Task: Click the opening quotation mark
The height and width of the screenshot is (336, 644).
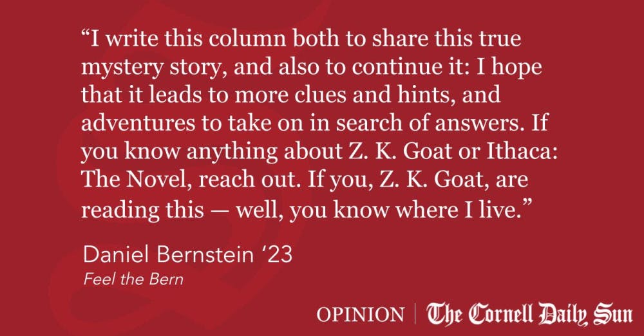Action: (86, 40)
